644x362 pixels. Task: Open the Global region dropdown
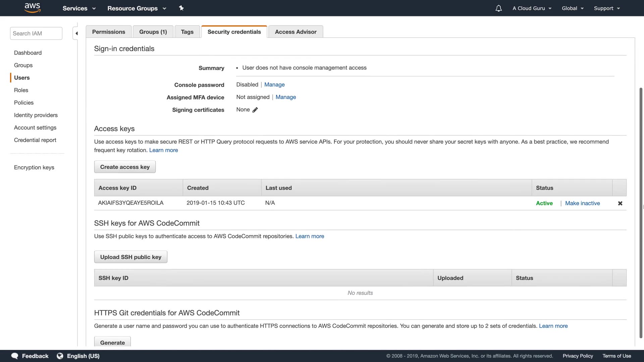click(573, 8)
